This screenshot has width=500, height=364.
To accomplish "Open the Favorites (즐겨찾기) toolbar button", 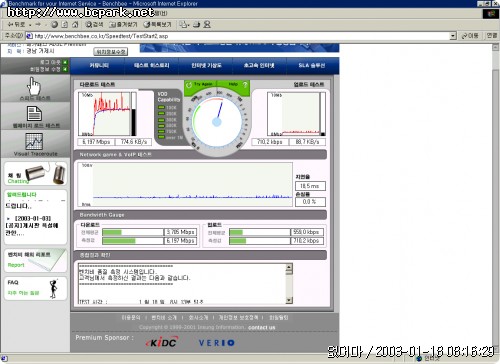I will 123,25.
